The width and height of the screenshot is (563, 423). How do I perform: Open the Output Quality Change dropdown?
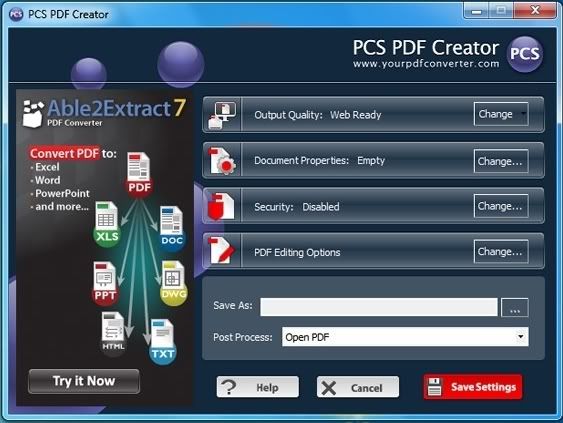pos(501,114)
